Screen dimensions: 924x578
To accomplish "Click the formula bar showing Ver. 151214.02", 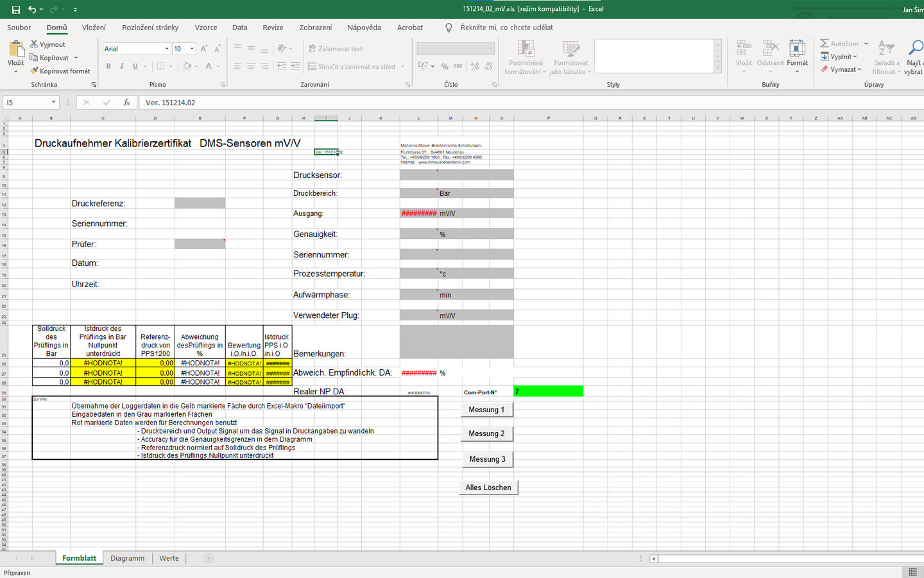I will (531, 102).
